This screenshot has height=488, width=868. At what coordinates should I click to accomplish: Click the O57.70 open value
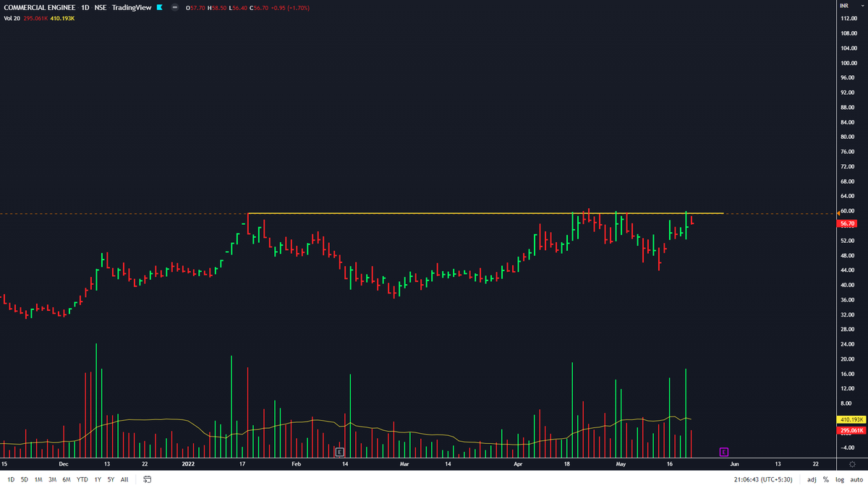click(195, 7)
